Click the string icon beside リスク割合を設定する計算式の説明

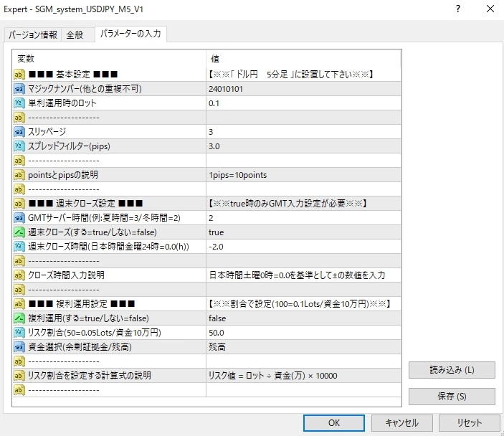click(19, 376)
